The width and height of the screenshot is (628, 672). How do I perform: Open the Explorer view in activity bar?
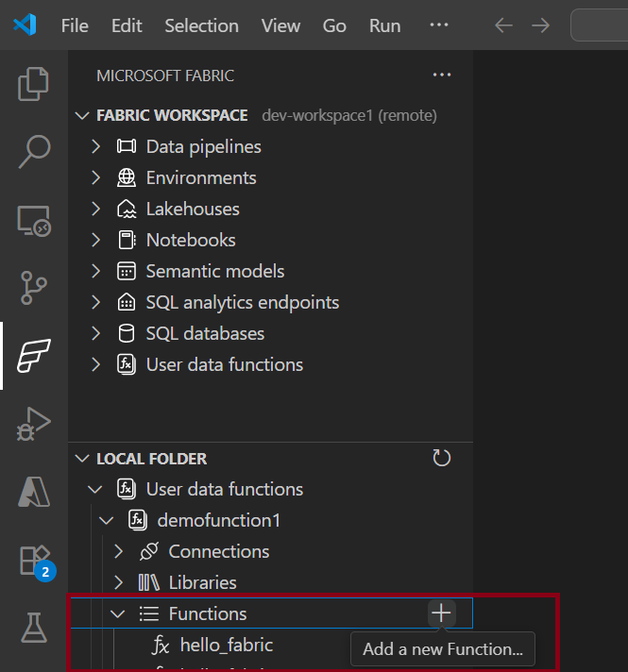(33, 84)
